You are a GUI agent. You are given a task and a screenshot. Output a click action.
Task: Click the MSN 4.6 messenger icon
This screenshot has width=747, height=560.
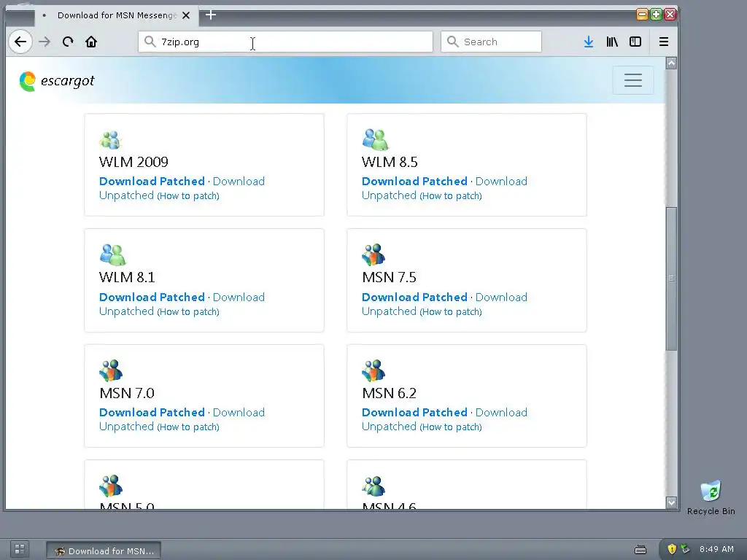click(x=373, y=486)
